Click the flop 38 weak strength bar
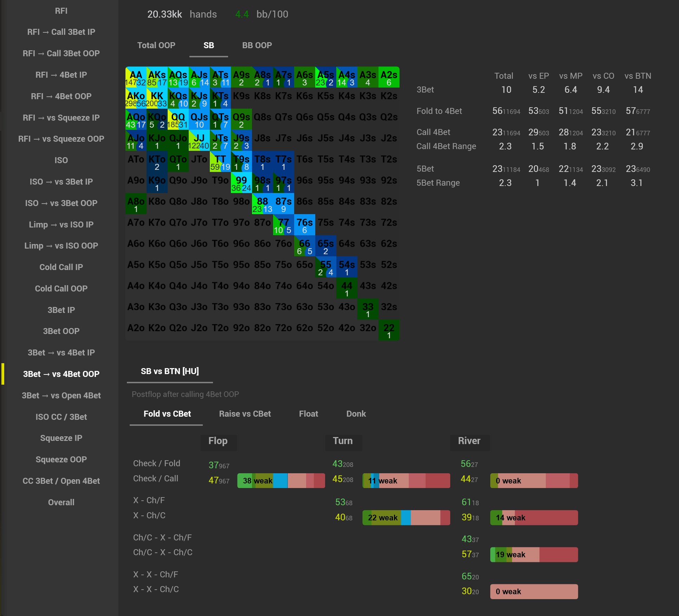The height and width of the screenshot is (616, 679). coord(281,481)
